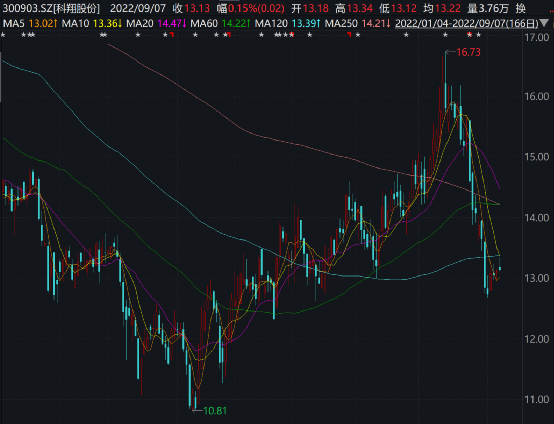
Task: Click the 13.00 price axis label
Action: pos(537,278)
